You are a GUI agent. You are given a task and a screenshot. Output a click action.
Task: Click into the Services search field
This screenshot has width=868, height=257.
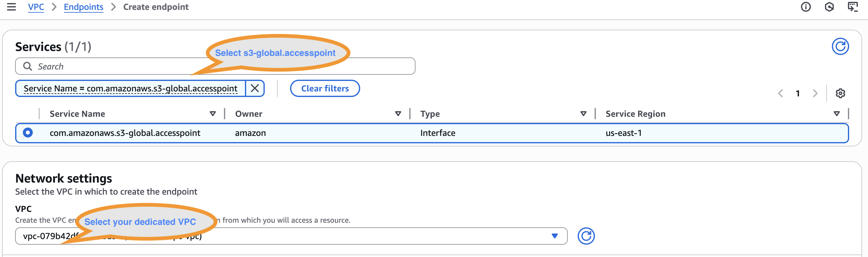click(118, 66)
